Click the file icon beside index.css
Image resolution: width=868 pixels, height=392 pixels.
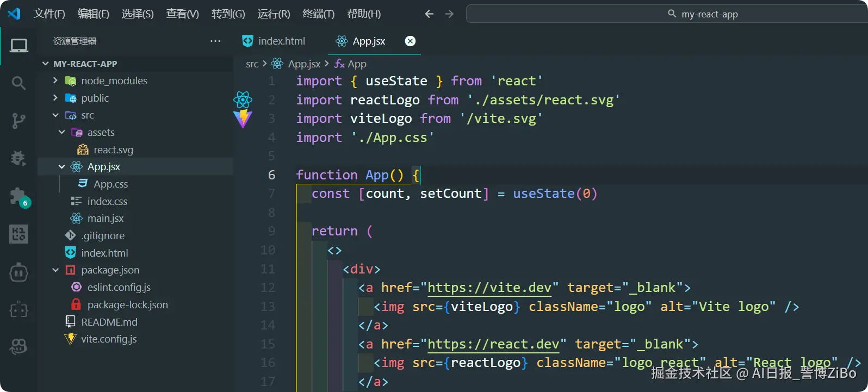(x=76, y=201)
